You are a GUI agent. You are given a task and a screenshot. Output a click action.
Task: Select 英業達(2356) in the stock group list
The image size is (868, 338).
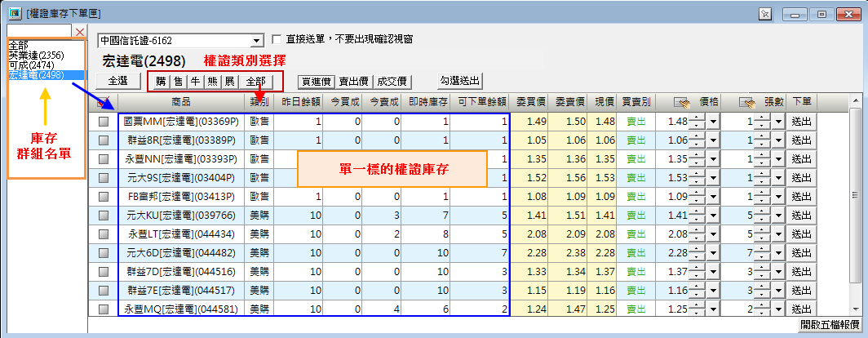[x=36, y=56]
